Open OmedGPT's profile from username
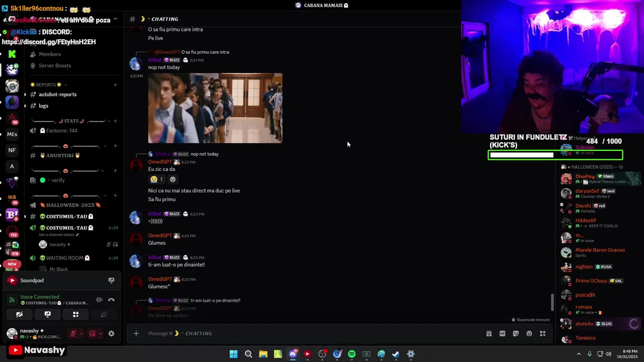644x362 pixels. [x=160, y=162]
